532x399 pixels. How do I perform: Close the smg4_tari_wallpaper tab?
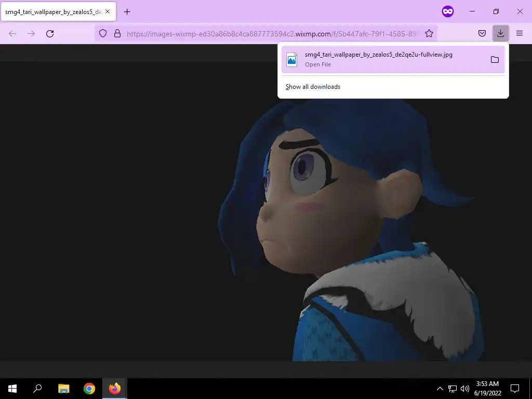pyautogui.click(x=108, y=11)
